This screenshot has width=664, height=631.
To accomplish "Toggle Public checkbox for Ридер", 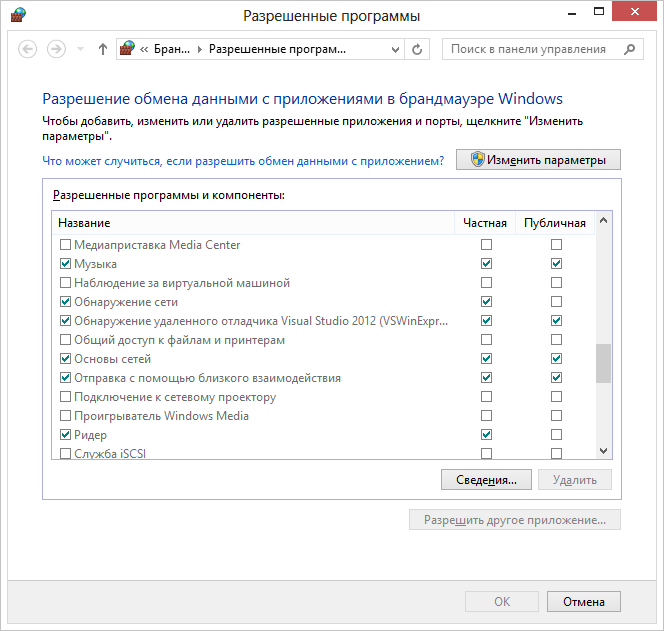I will point(556,435).
